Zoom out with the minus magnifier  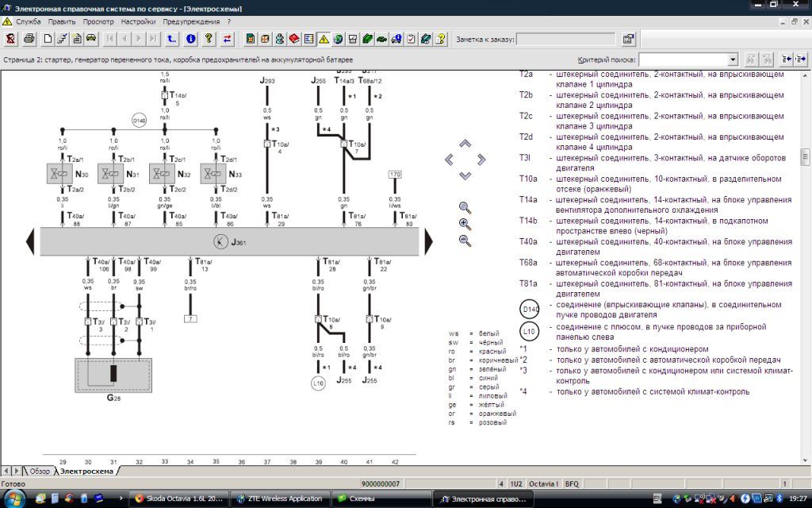tap(465, 241)
